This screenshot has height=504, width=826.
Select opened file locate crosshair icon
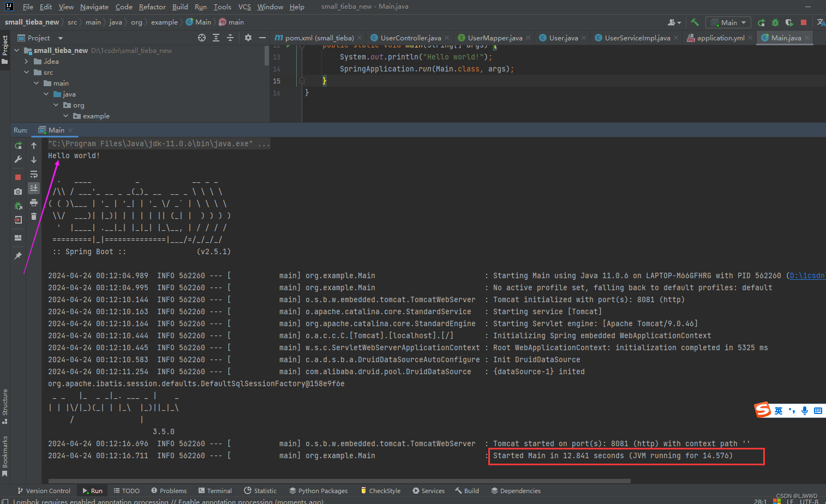point(202,38)
